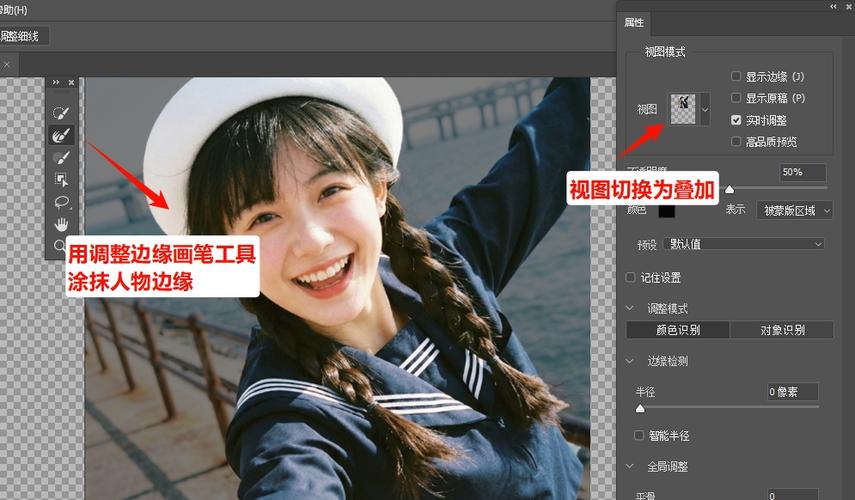The width and height of the screenshot is (855, 500).
Task: Open the 帮助(H) menu
Action: click(13, 10)
